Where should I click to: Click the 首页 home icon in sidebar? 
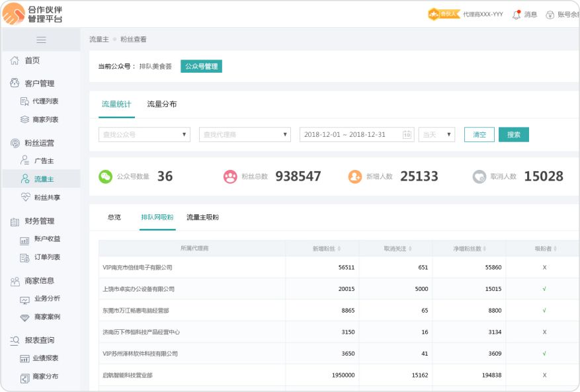pyautogui.click(x=15, y=61)
